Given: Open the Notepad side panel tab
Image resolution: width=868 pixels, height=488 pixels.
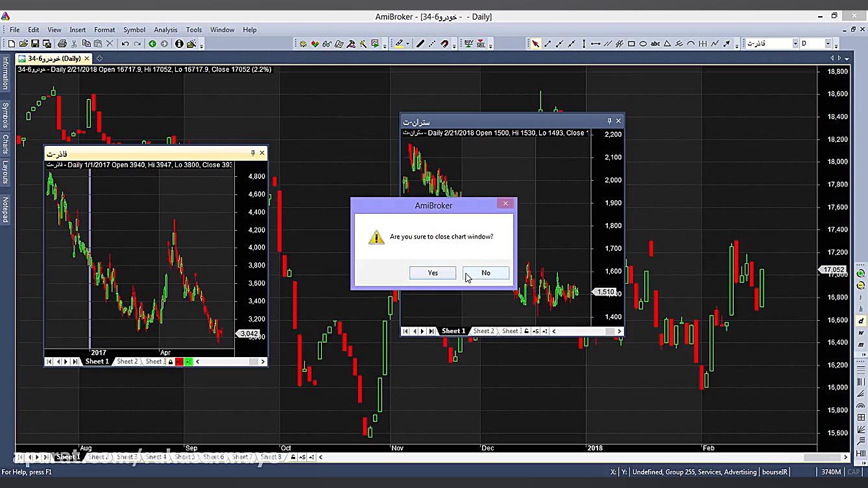Looking at the screenshot, I should 5,209.
